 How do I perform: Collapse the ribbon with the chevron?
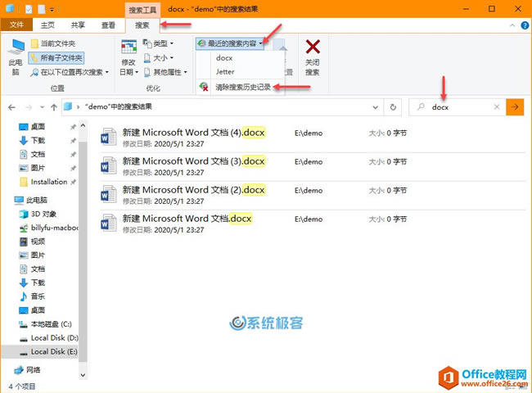tap(512, 25)
